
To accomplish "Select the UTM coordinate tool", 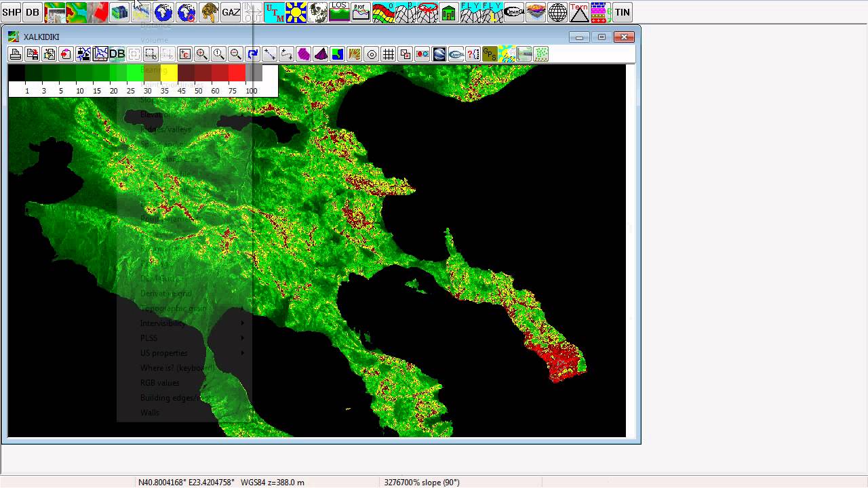I will (274, 12).
